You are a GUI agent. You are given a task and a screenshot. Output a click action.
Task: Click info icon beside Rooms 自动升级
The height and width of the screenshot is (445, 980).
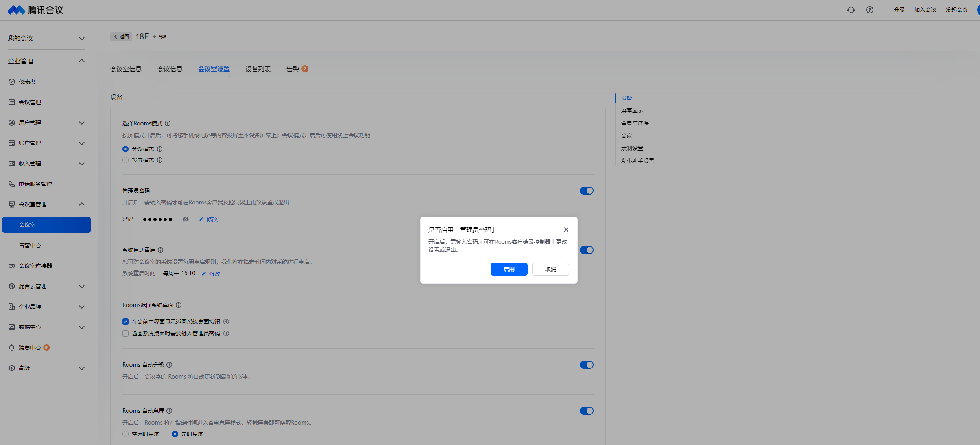point(169,365)
